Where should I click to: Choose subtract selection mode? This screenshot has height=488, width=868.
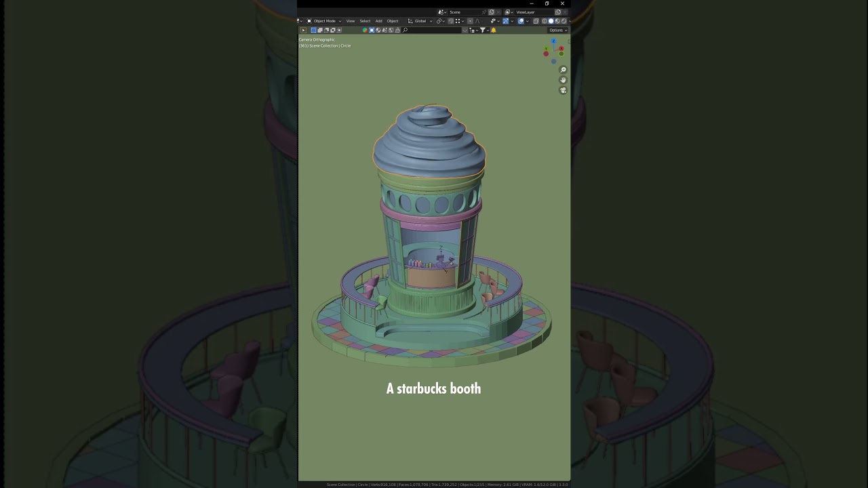[x=326, y=30]
